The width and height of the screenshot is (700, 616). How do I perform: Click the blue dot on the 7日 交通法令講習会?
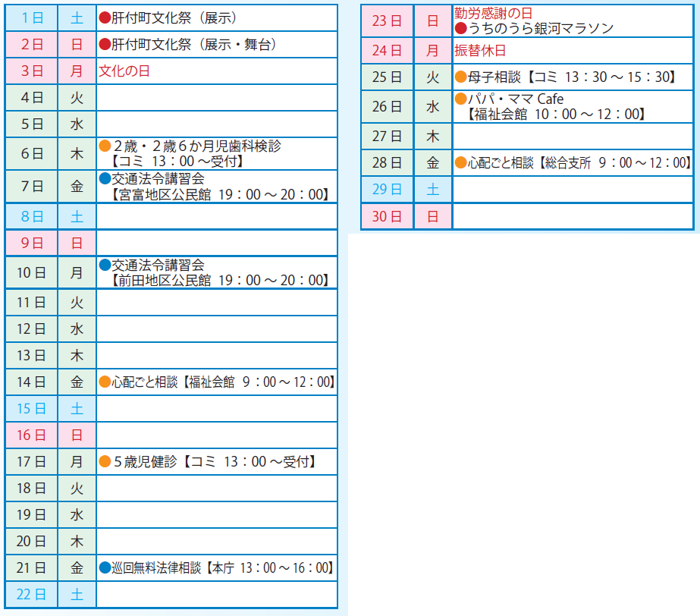105,179
